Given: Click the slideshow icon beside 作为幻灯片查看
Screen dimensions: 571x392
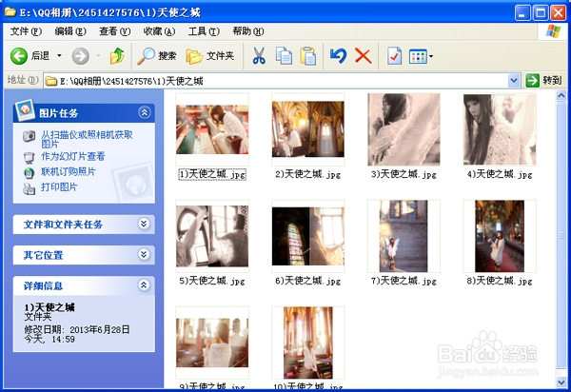Looking at the screenshot, I should click(30, 158).
